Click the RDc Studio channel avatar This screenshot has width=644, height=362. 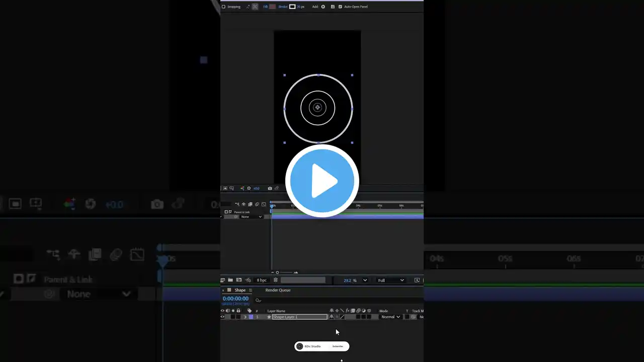[x=300, y=346]
